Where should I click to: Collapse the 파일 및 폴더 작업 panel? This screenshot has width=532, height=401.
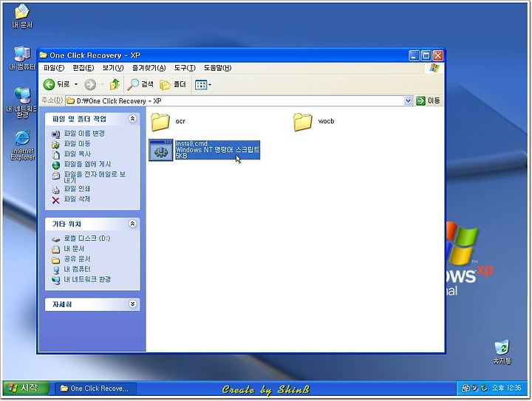click(132, 119)
